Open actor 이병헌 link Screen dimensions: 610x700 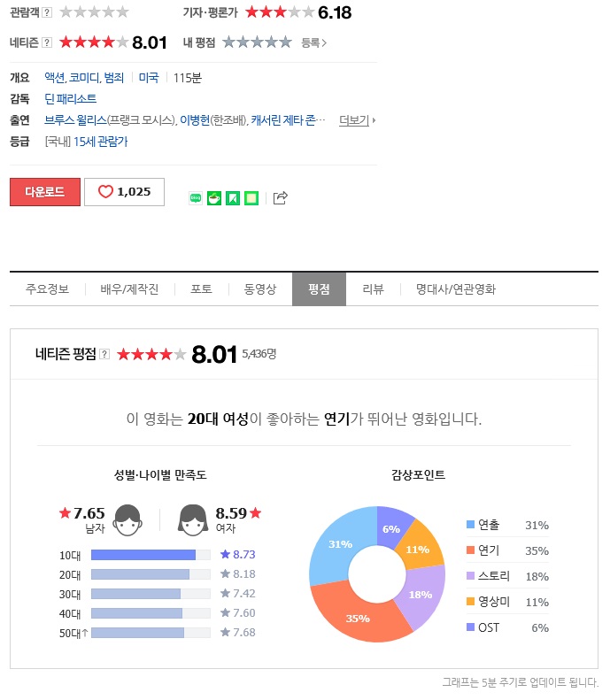(195, 120)
